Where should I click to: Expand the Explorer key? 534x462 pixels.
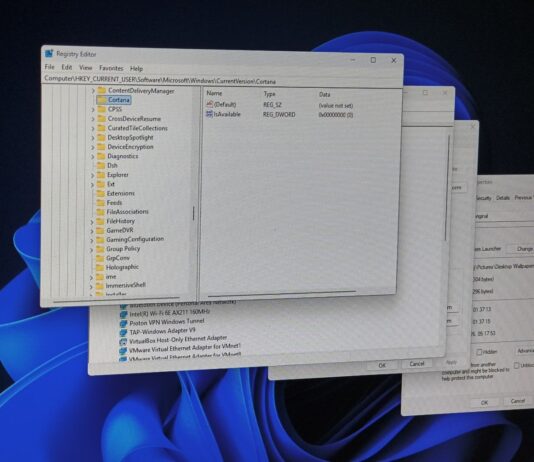click(92, 175)
